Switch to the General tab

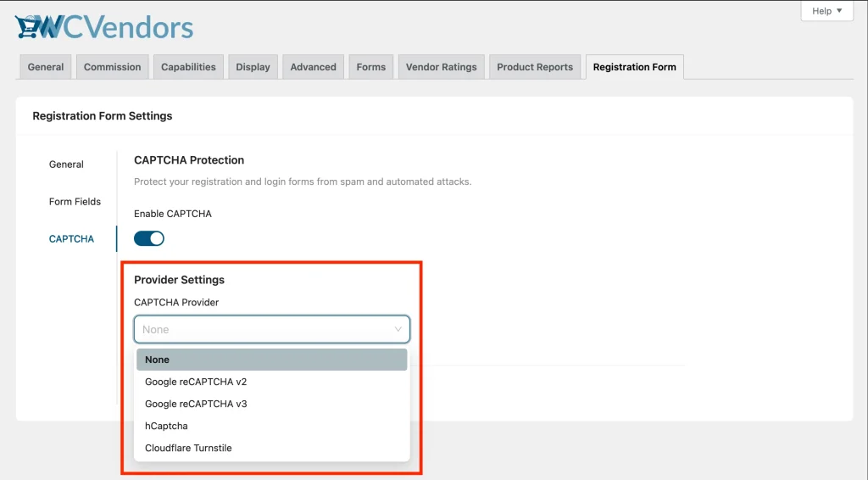pyautogui.click(x=46, y=67)
